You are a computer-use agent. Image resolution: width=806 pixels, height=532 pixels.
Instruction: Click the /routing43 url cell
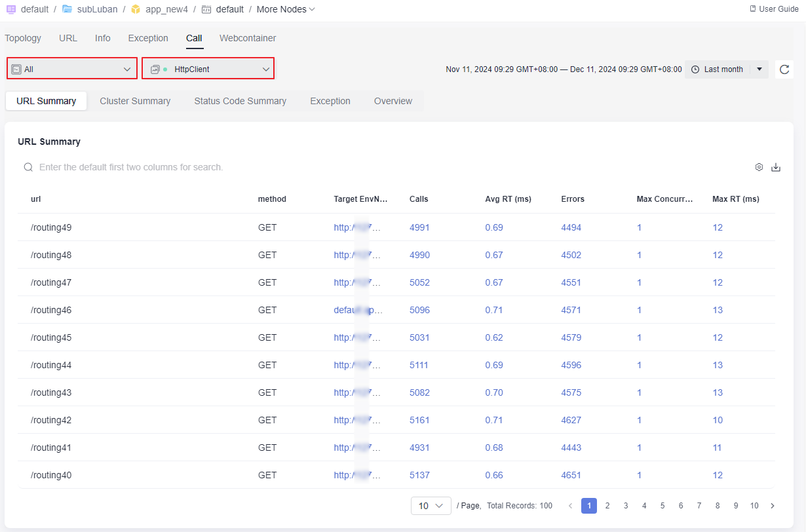coord(51,392)
